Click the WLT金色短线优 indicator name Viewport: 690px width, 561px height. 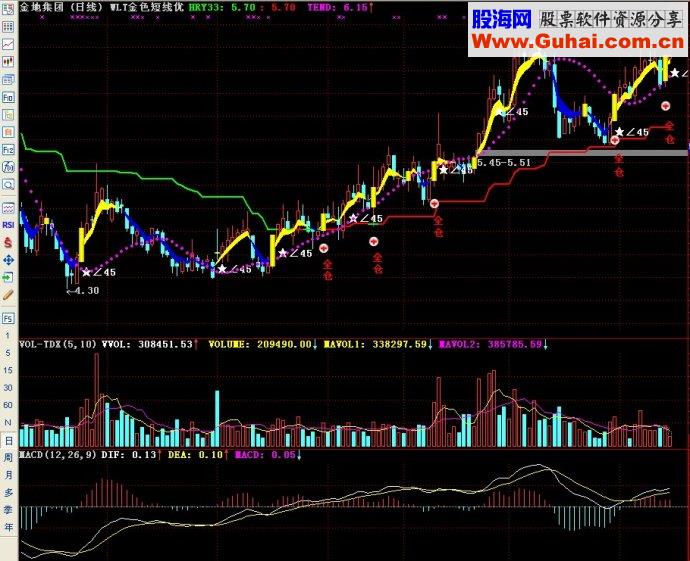tap(147, 7)
